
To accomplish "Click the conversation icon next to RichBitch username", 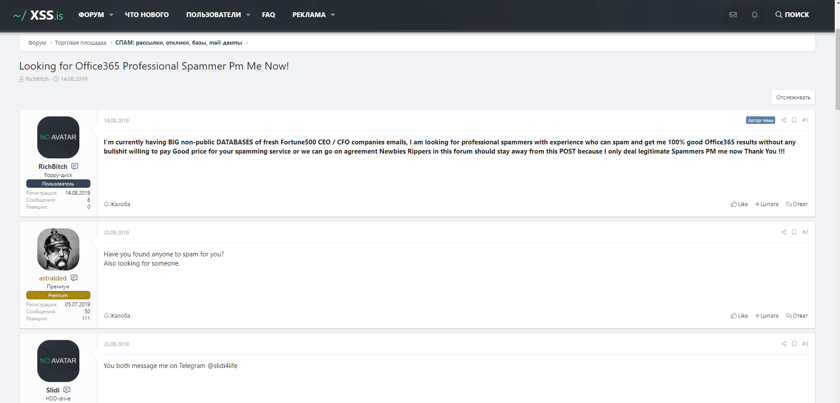I will coord(74,167).
